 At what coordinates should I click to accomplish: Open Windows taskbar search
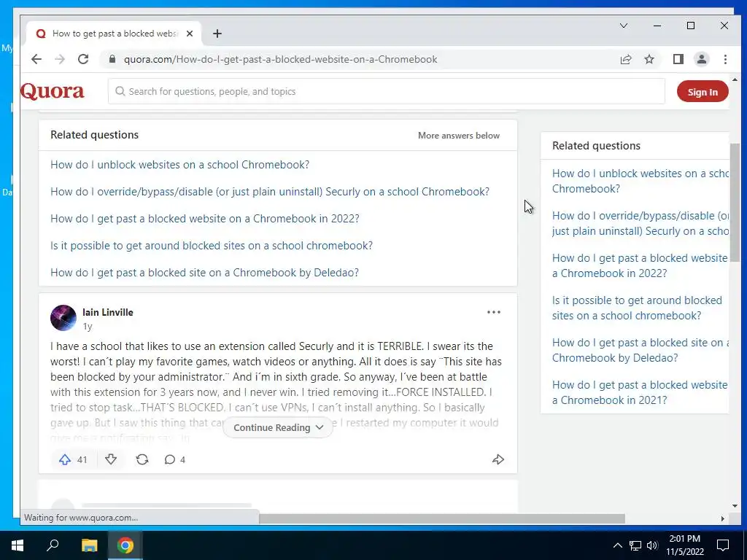[x=53, y=545]
